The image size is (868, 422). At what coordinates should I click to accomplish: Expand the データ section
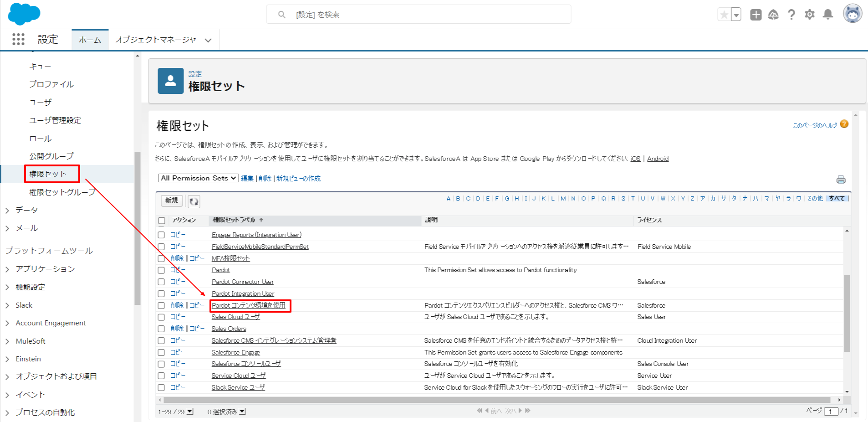pos(7,211)
